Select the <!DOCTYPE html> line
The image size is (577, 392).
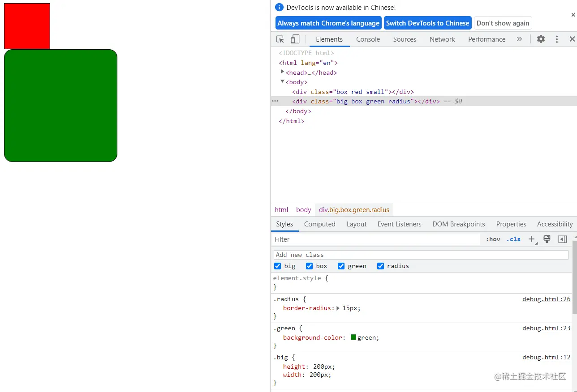(x=306, y=53)
